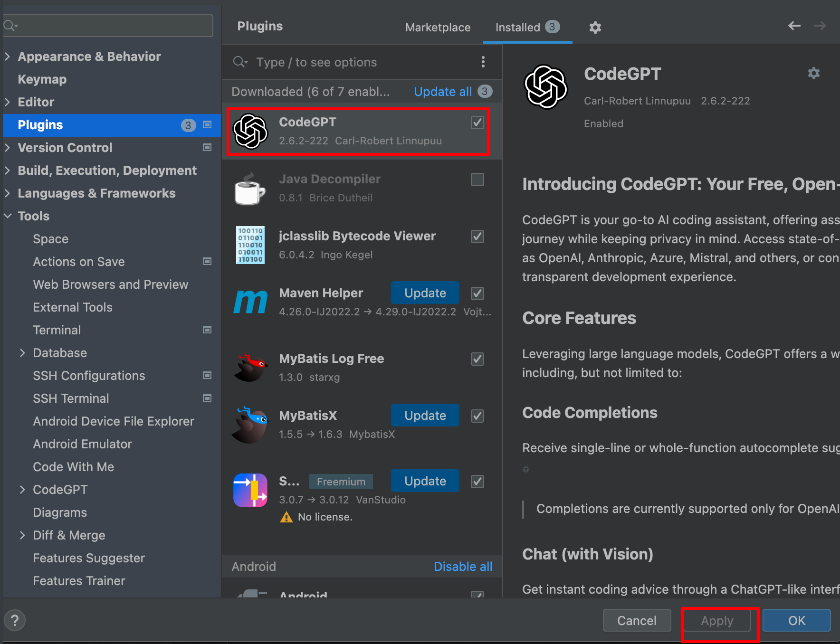Image resolution: width=840 pixels, height=644 pixels.
Task: Click the CodeGPT plugin logo in list
Action: point(250,132)
